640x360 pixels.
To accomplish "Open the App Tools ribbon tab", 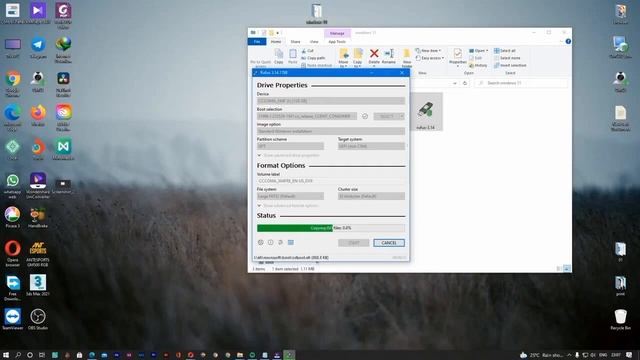I will click(337, 42).
